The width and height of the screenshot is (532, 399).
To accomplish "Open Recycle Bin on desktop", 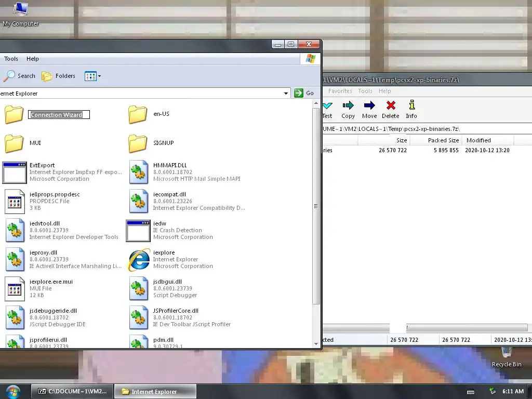I will click(506, 357).
